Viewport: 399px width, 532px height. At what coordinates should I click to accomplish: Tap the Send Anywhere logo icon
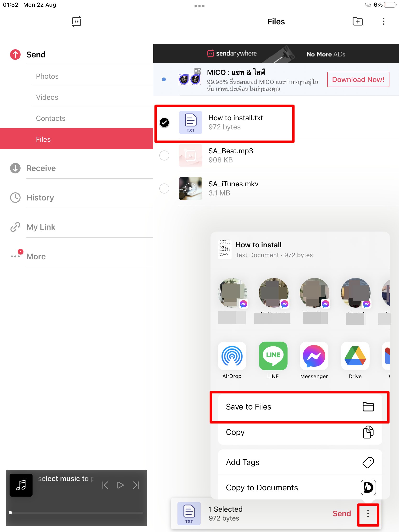(x=77, y=22)
